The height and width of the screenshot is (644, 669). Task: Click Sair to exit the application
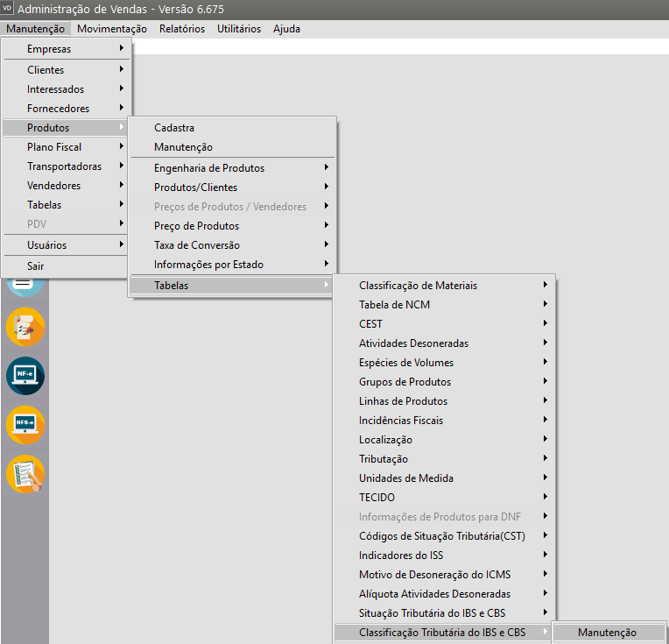point(36,266)
